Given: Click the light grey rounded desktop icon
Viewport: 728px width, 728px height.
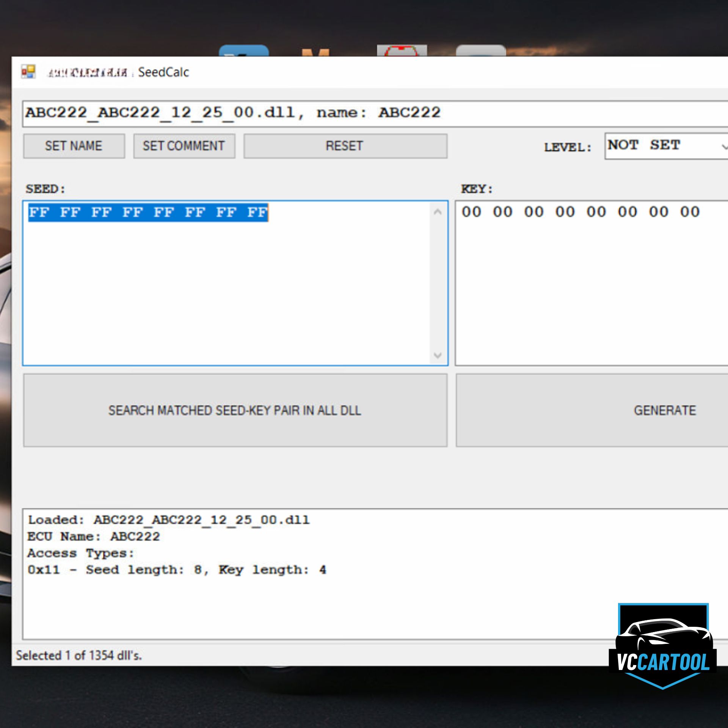Looking at the screenshot, I should [x=480, y=51].
